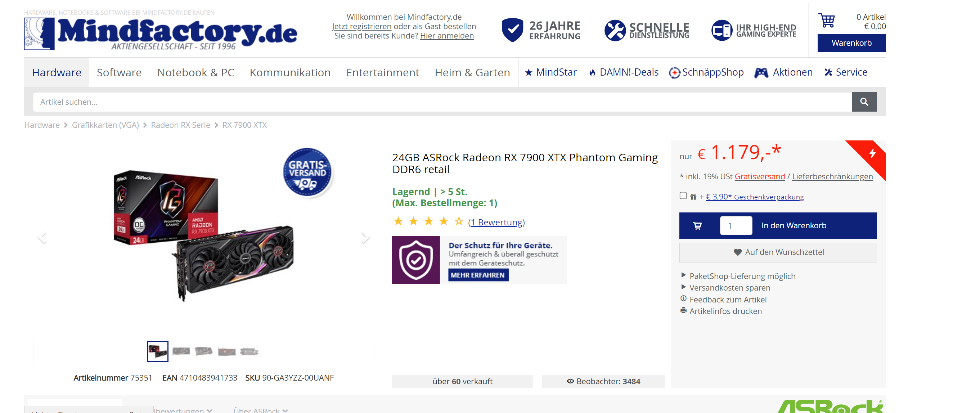Image resolution: width=980 pixels, height=413 pixels.
Task: Click the red lightning deal corner icon
Action: (872, 153)
